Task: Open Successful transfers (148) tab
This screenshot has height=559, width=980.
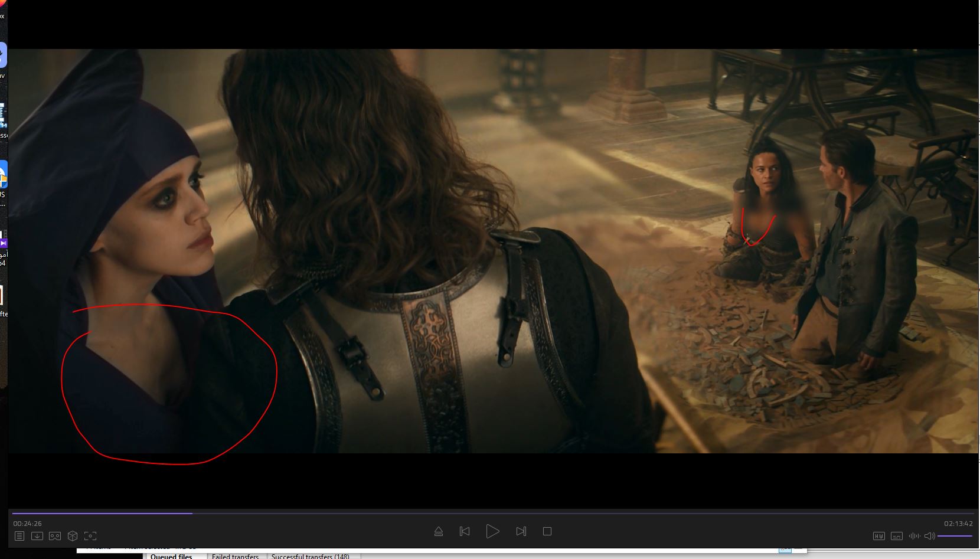Action: (310, 556)
